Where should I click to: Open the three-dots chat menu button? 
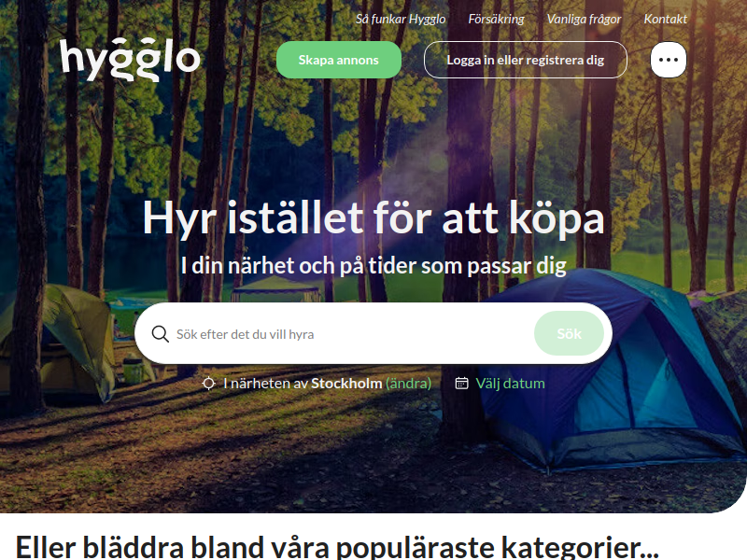669,60
